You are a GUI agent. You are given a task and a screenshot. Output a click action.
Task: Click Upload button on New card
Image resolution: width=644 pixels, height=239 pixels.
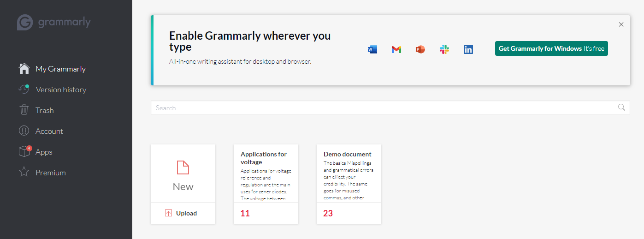pos(183,213)
